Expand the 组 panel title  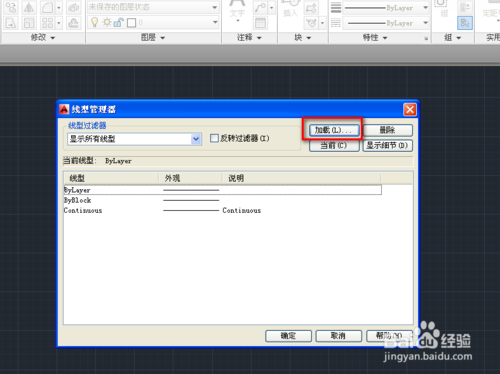coord(452,38)
